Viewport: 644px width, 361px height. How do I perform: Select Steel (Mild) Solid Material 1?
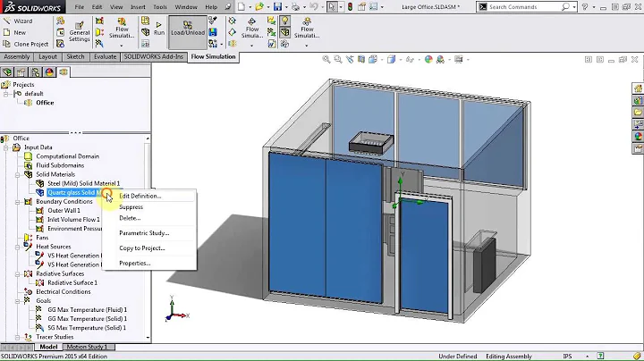click(83, 183)
